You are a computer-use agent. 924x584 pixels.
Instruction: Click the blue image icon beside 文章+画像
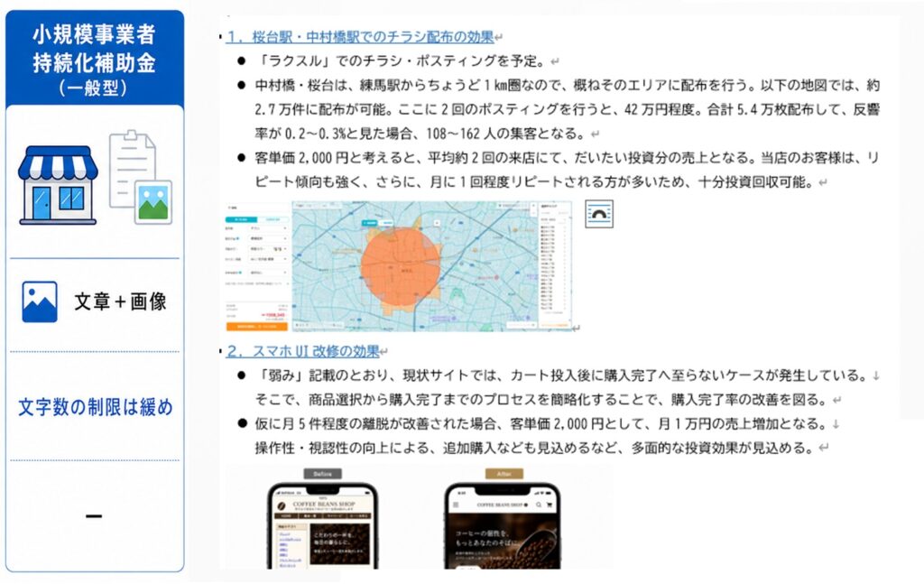tap(40, 301)
